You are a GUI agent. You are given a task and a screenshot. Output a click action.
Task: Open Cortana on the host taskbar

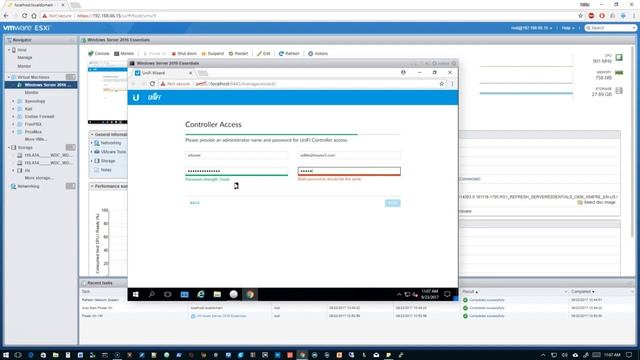(x=18, y=355)
